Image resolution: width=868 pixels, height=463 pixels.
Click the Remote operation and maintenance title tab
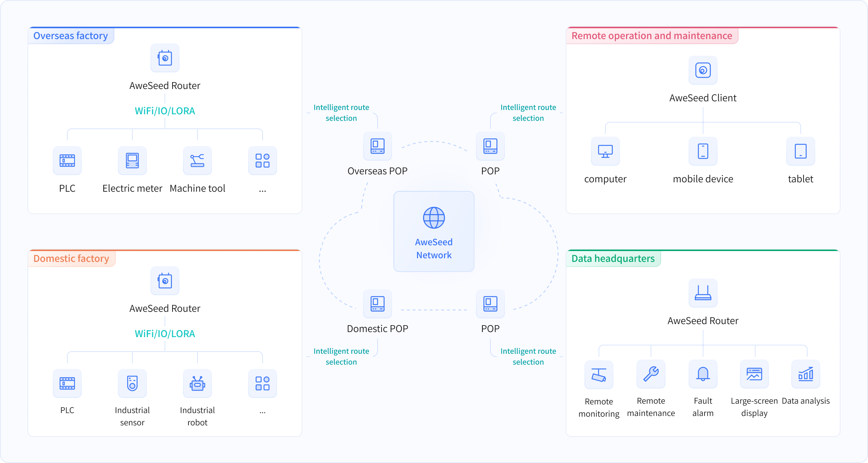coord(652,36)
